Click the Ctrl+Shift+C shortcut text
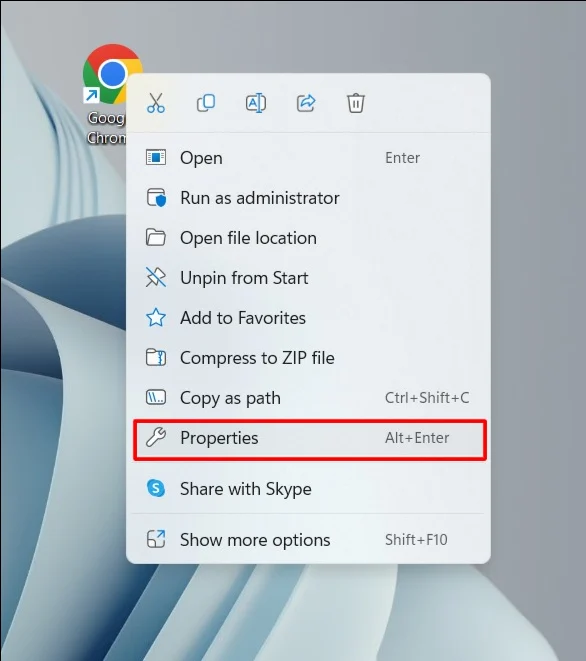This screenshot has height=661, width=586. click(x=427, y=398)
